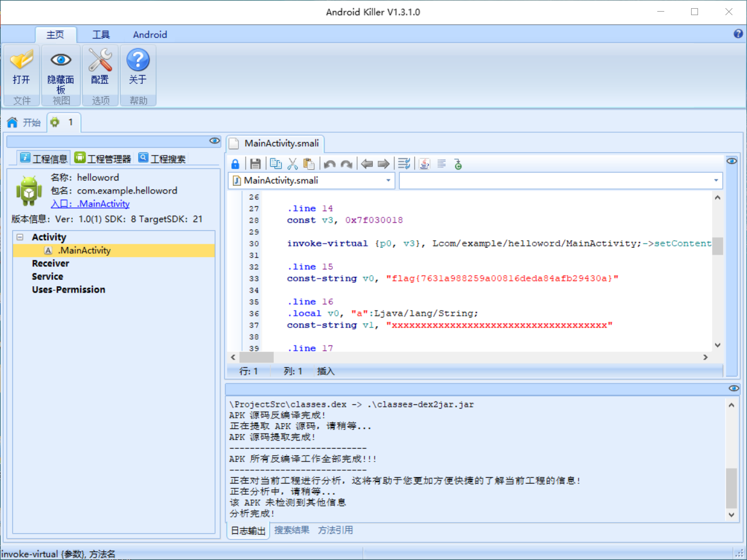Click the invoke-virtual code line 30
Screen dimensions: 747x560
499,244
